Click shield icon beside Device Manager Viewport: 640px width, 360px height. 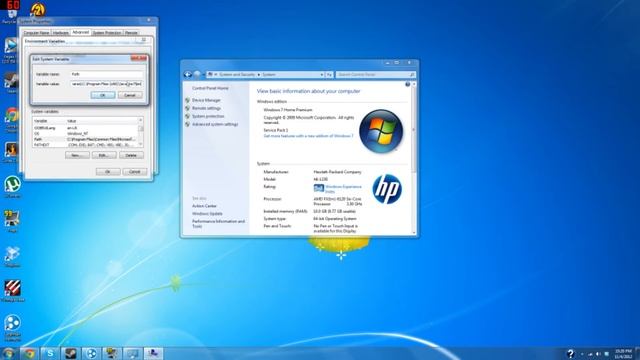pyautogui.click(x=187, y=100)
